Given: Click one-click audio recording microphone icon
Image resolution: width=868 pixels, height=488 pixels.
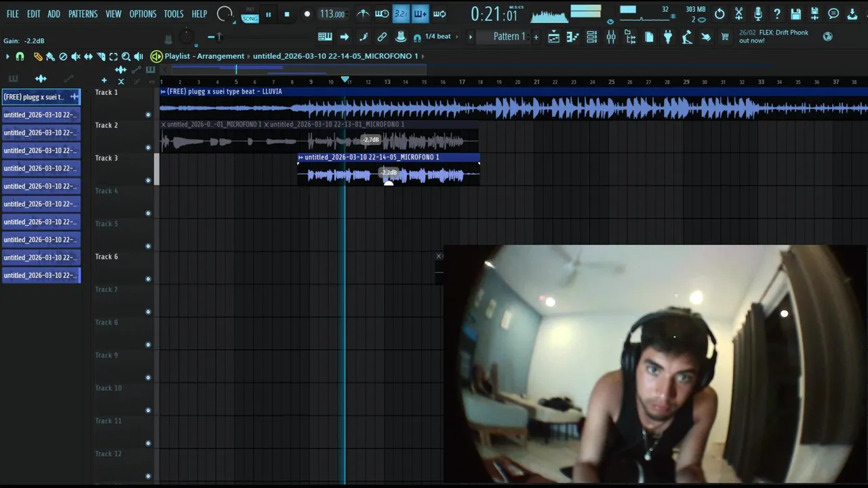Looking at the screenshot, I should tap(757, 14).
